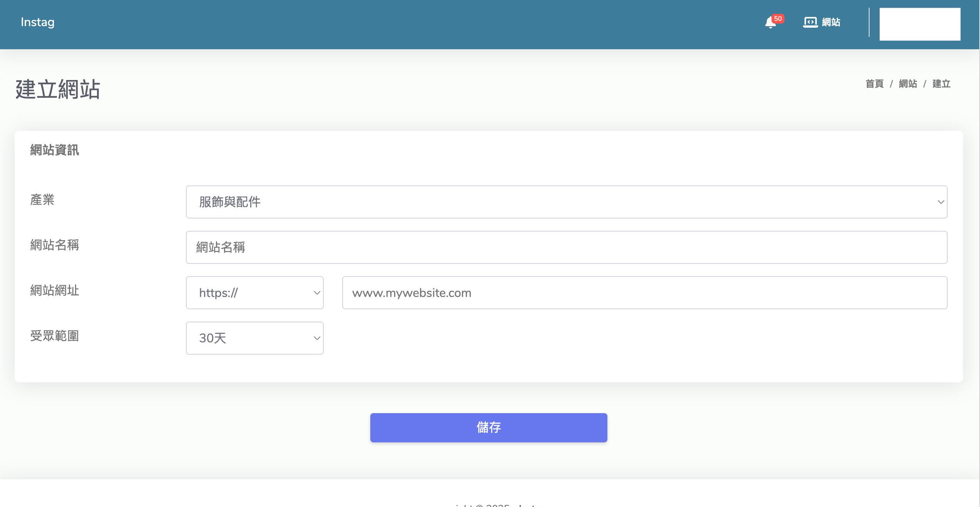Go to 首頁 via breadcrumb

(x=874, y=84)
